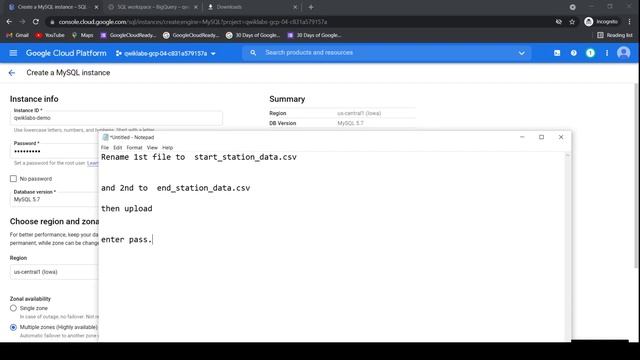Open Notepad Format menu
The height and width of the screenshot is (360, 640).
tap(134, 148)
